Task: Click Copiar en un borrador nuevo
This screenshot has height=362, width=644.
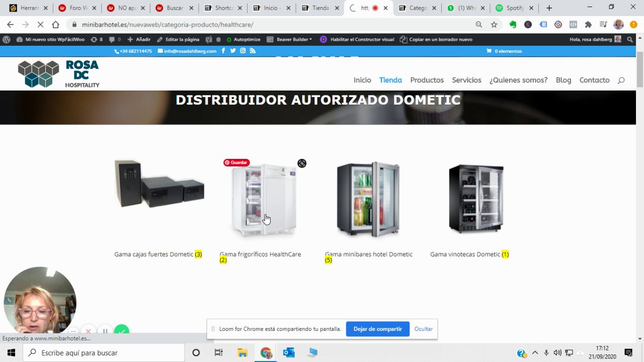Action: (436, 39)
